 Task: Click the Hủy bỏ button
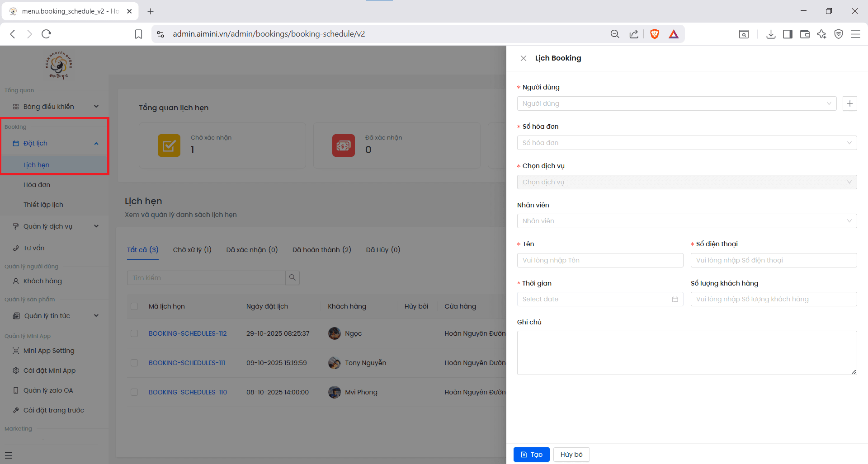(x=571, y=455)
